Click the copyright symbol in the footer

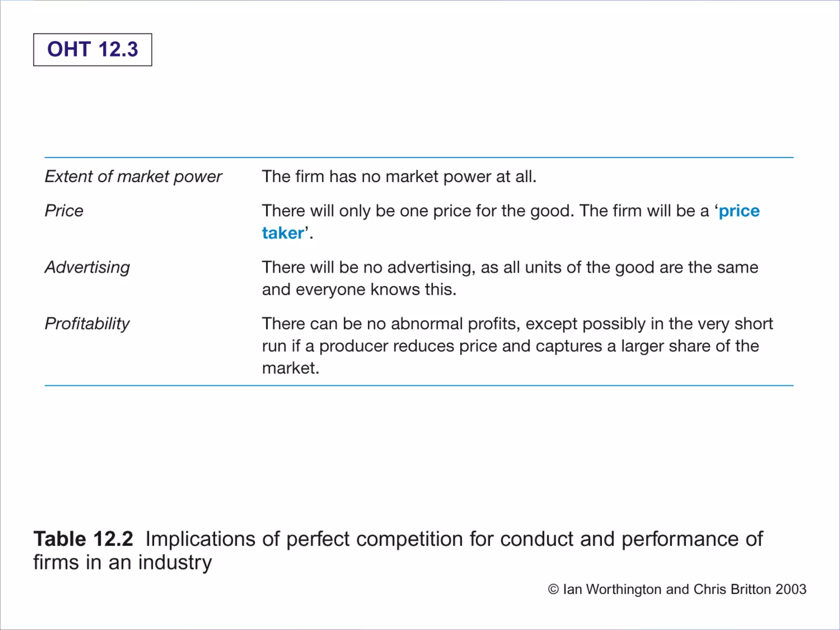(553, 589)
